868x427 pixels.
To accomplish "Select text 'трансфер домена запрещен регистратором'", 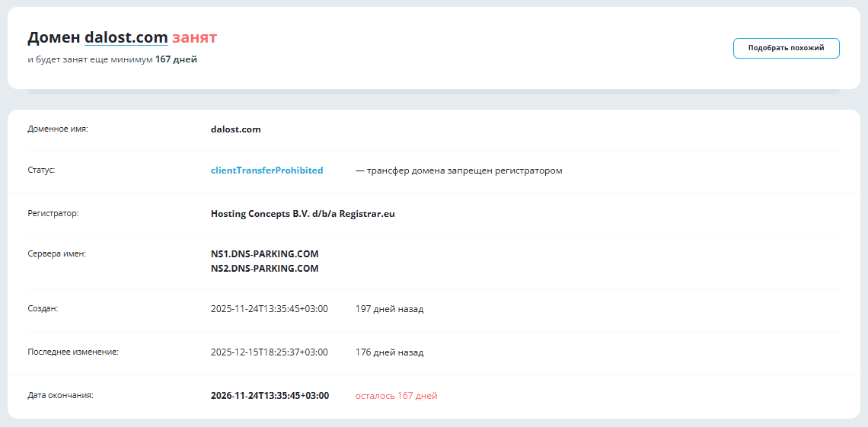I will tap(464, 171).
